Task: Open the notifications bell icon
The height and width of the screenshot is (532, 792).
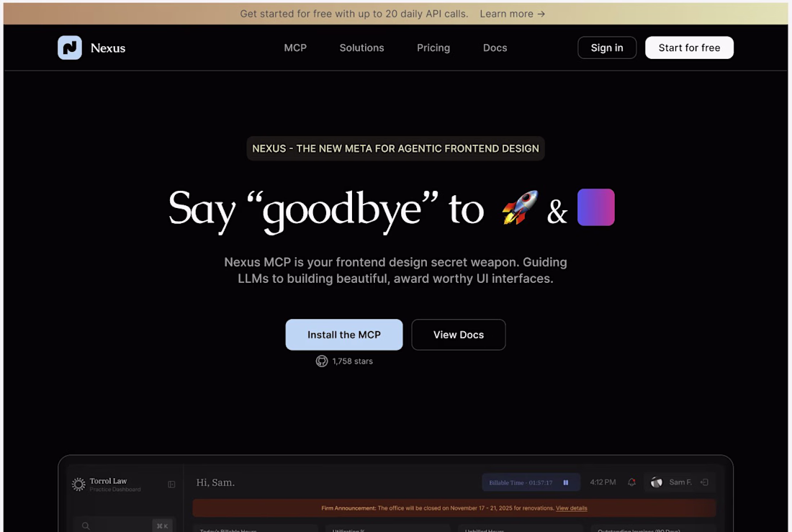Action: [x=631, y=482]
